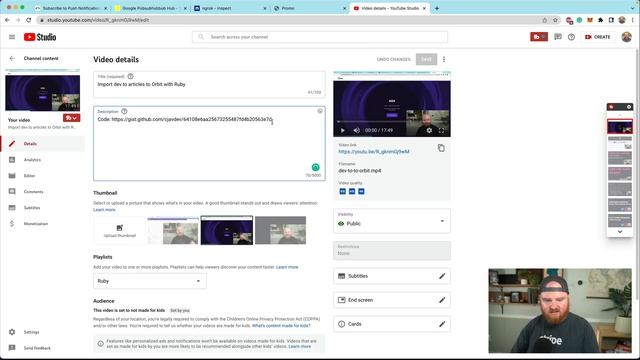
Task: Edit Cards with the pencil icon
Action: (x=442, y=324)
